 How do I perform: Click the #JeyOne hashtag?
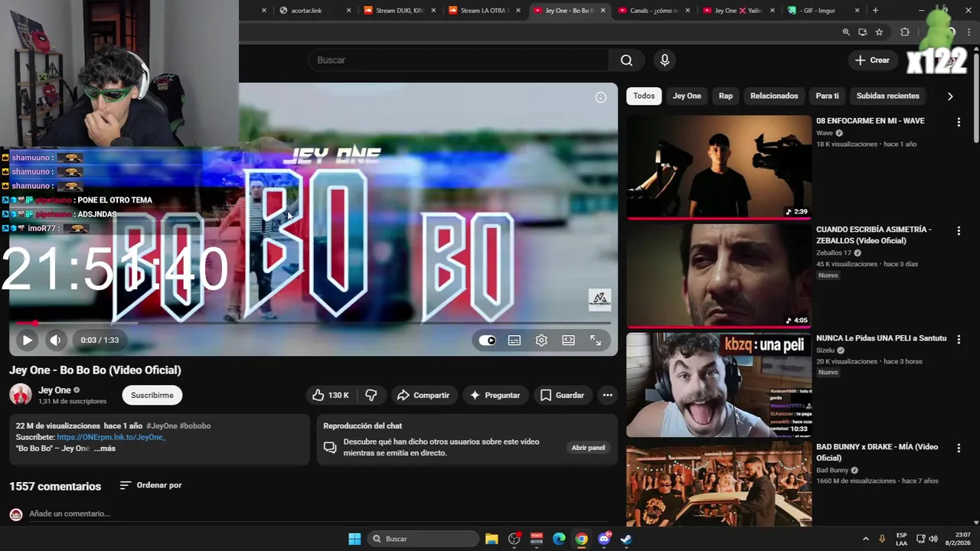(162, 425)
